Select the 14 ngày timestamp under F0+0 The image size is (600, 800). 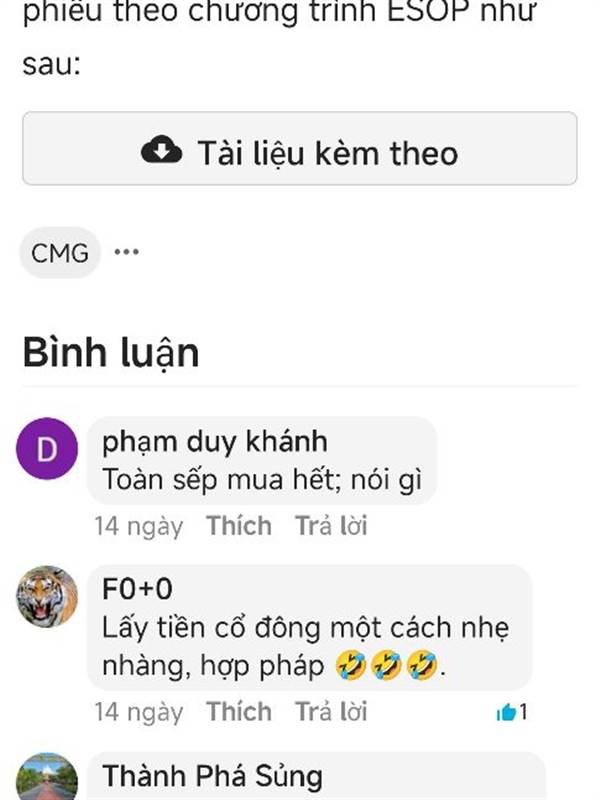pos(139,712)
